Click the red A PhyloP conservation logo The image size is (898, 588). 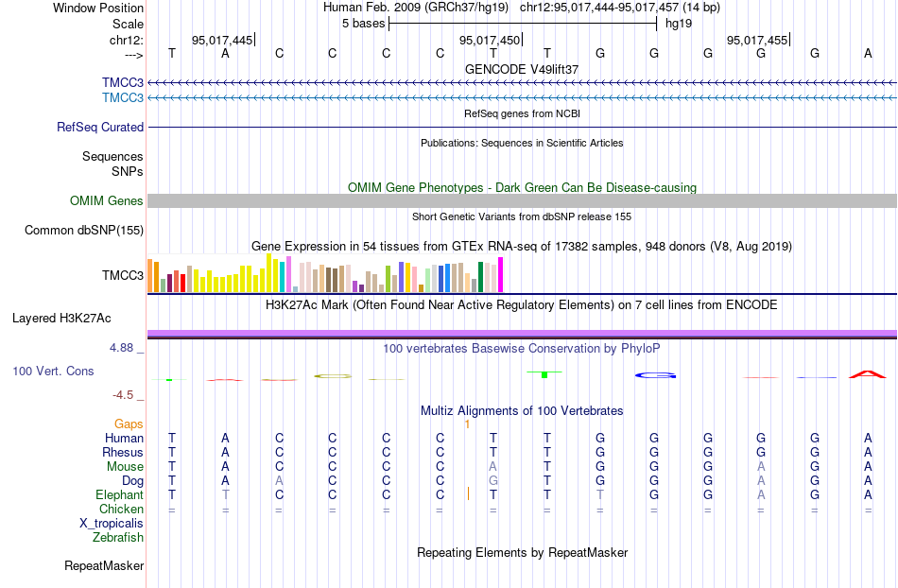(868, 374)
